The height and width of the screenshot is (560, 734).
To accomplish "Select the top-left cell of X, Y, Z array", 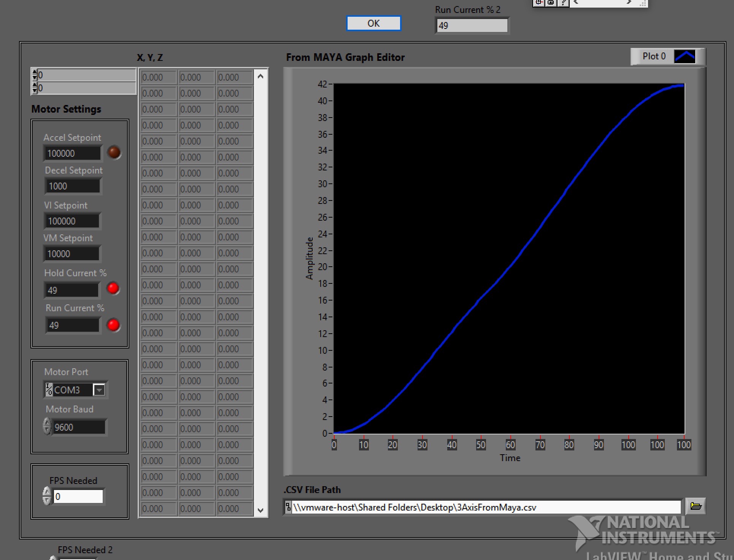I will pyautogui.click(x=159, y=77).
